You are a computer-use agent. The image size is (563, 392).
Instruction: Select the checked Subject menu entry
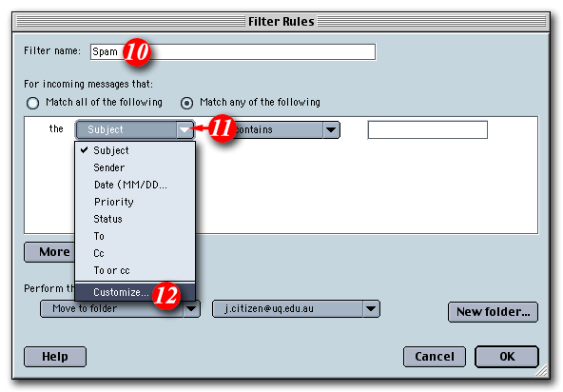[135, 150]
